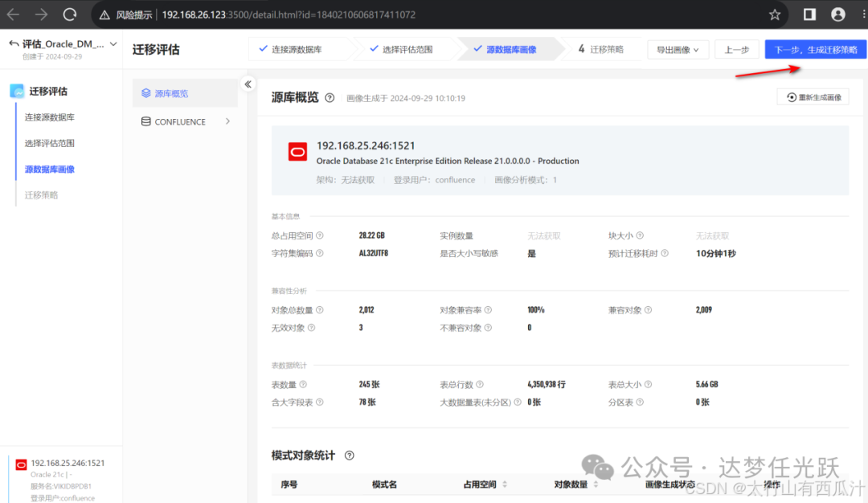Screen dimensions: 868x503
Task: Click help icon beside 含大字段表
Action: tap(319, 403)
